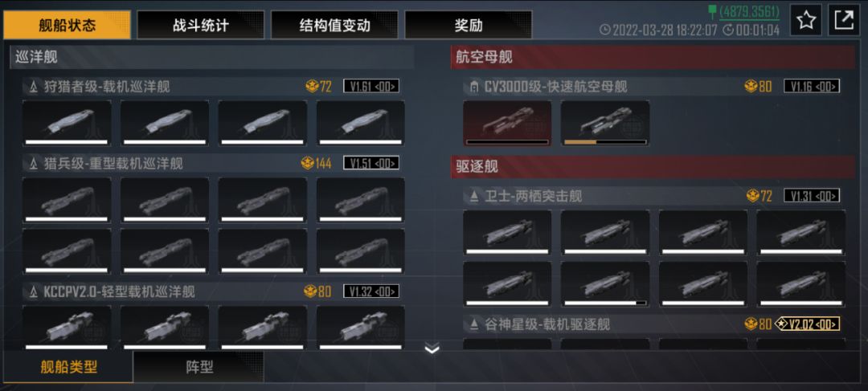
Task: Click the carrier icon beside CV3000级
Action: tap(474, 86)
